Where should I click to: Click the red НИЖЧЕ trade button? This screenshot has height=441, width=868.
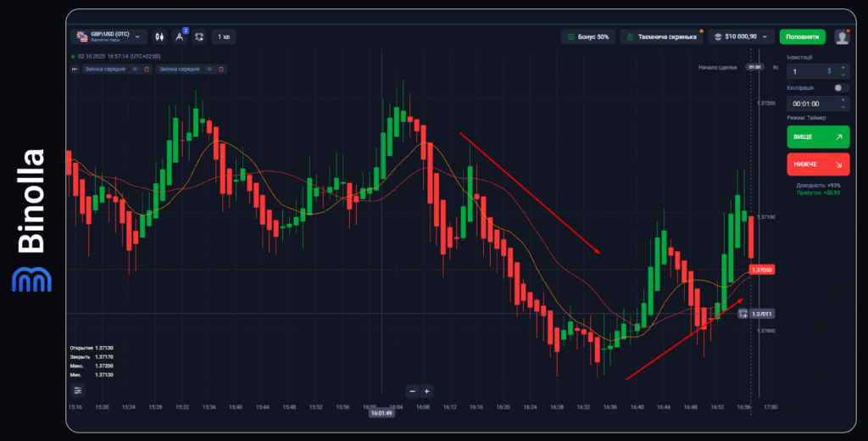click(x=817, y=165)
